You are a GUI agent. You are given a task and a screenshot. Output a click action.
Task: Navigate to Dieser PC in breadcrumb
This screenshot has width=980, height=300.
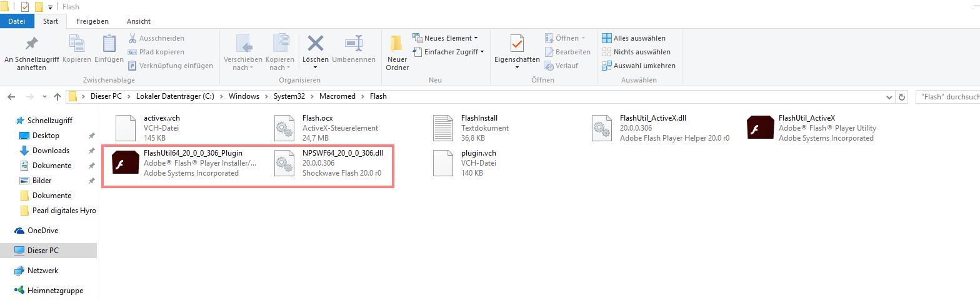106,96
